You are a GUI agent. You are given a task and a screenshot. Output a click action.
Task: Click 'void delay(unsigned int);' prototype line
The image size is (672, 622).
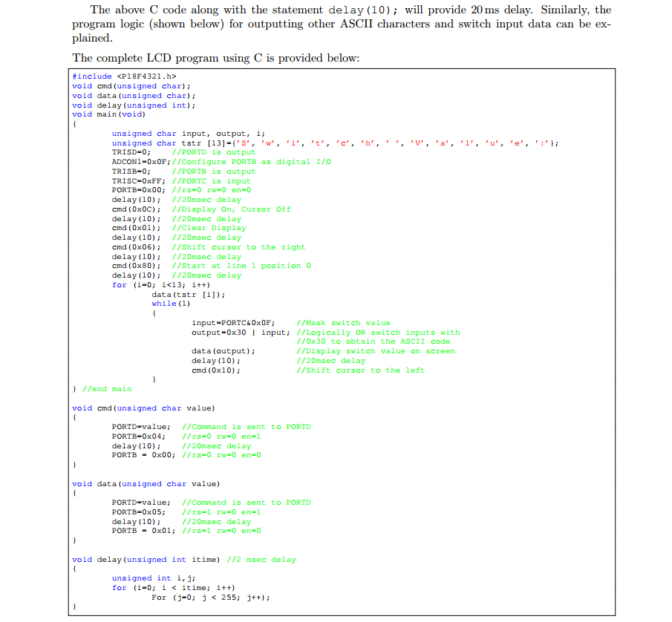click(134, 105)
